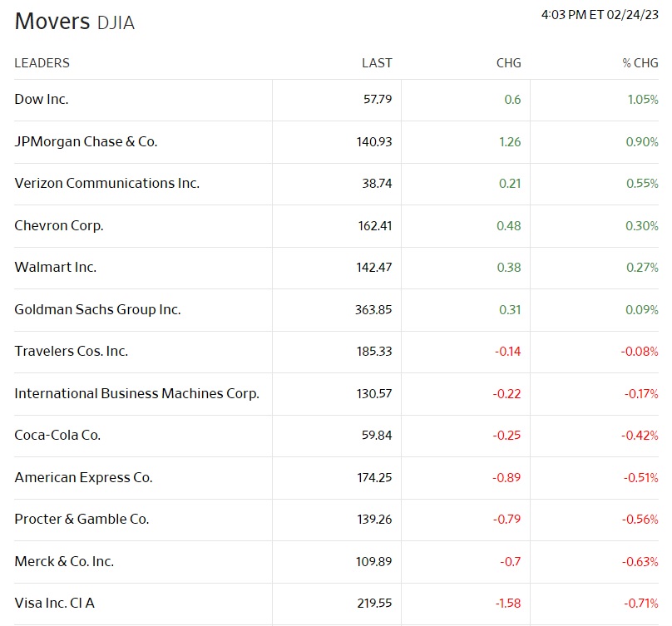
Task: Click Visa change value -1.58
Action: click(508, 604)
